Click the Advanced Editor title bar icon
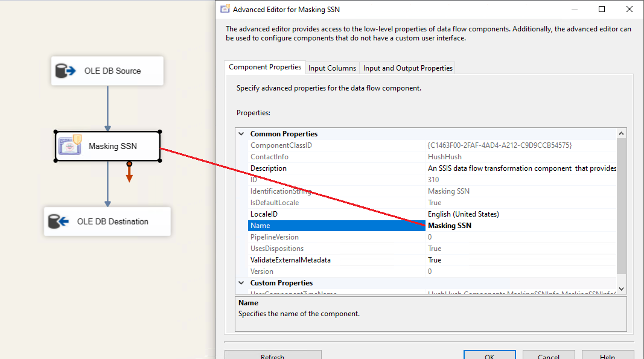The height and width of the screenshot is (359, 644). coord(225,9)
